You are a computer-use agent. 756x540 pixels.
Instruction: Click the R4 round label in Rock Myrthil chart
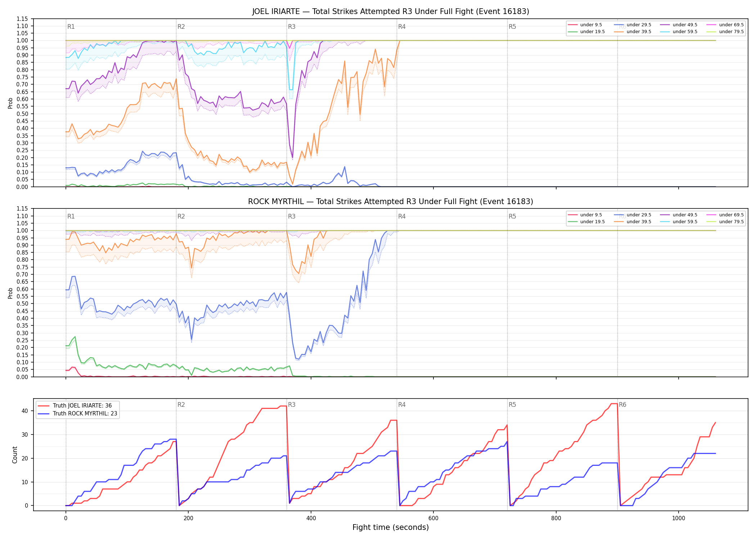(402, 216)
